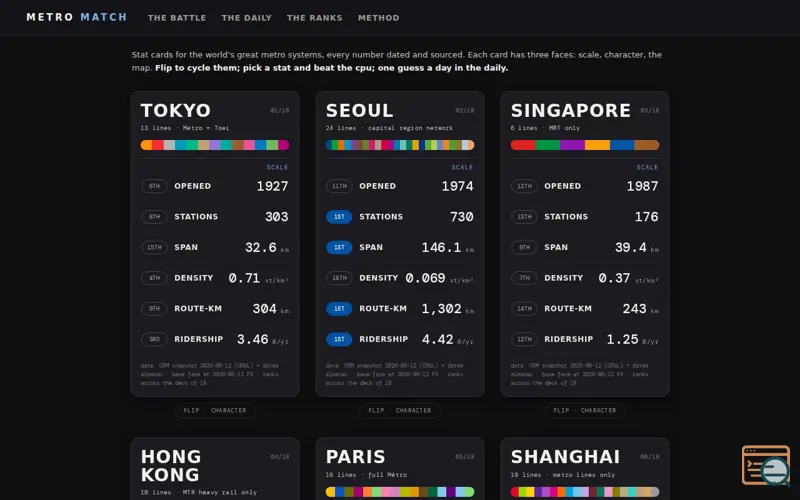
Task: Click Seoul's line color strip
Action: click(x=399, y=145)
